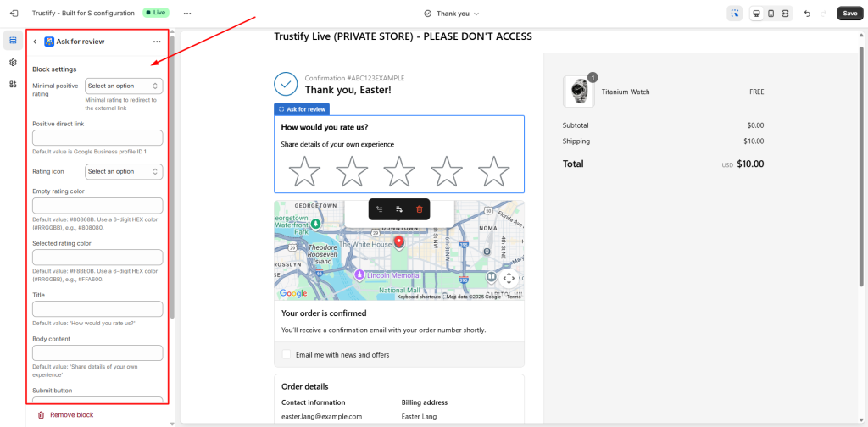
Task: Click the Titanium Watch product thumbnail
Action: [578, 91]
